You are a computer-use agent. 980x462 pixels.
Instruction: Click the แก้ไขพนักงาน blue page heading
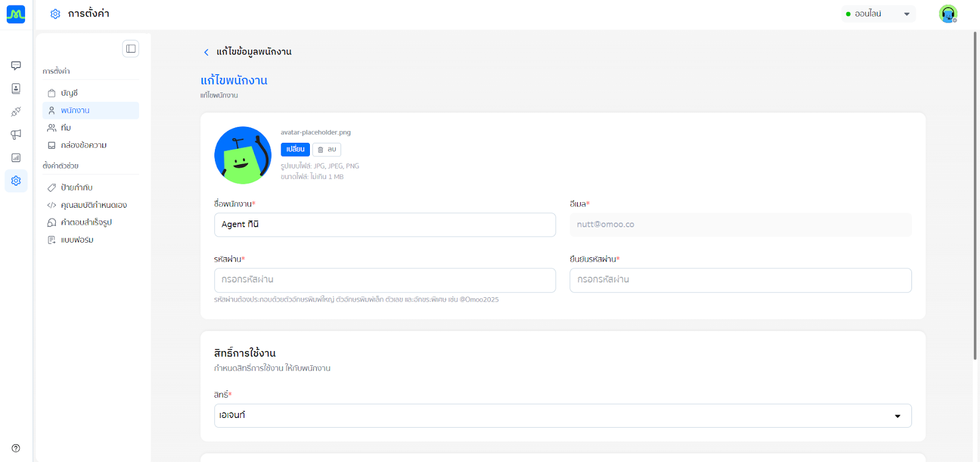(x=234, y=80)
